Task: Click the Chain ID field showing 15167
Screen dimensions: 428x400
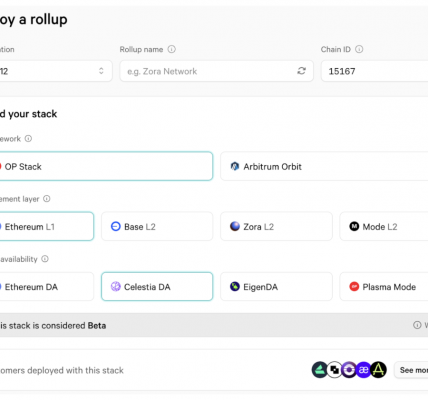Action: (x=374, y=71)
